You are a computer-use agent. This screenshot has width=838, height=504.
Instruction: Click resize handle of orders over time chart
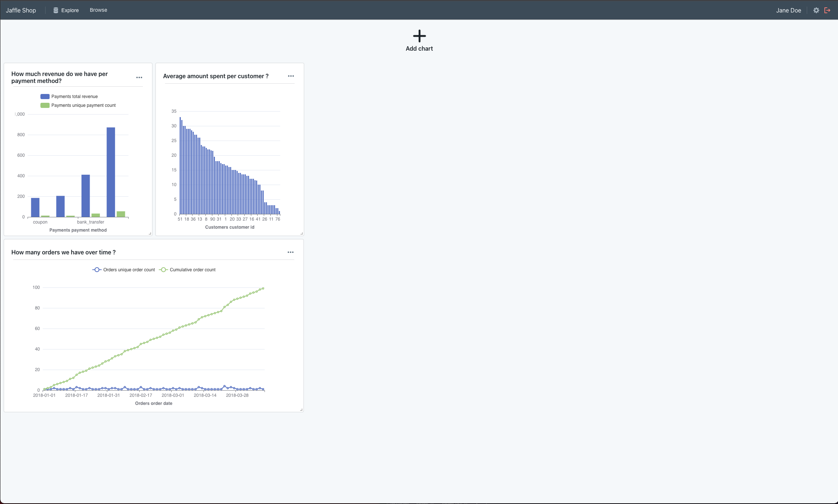301,410
